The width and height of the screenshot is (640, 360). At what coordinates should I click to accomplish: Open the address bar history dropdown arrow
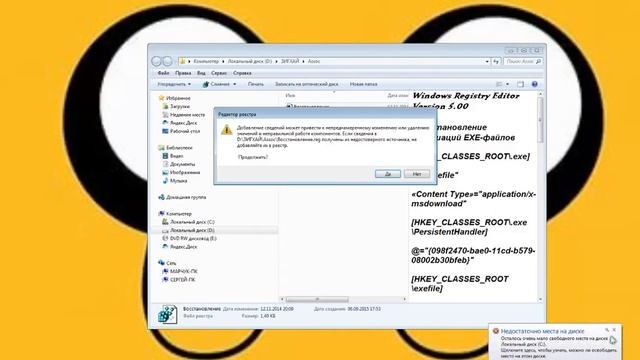(487, 61)
